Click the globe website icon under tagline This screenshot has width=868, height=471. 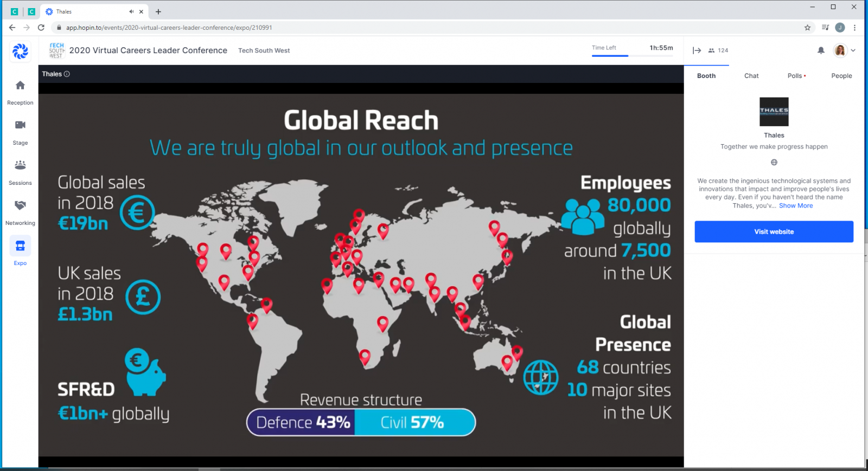click(x=774, y=162)
